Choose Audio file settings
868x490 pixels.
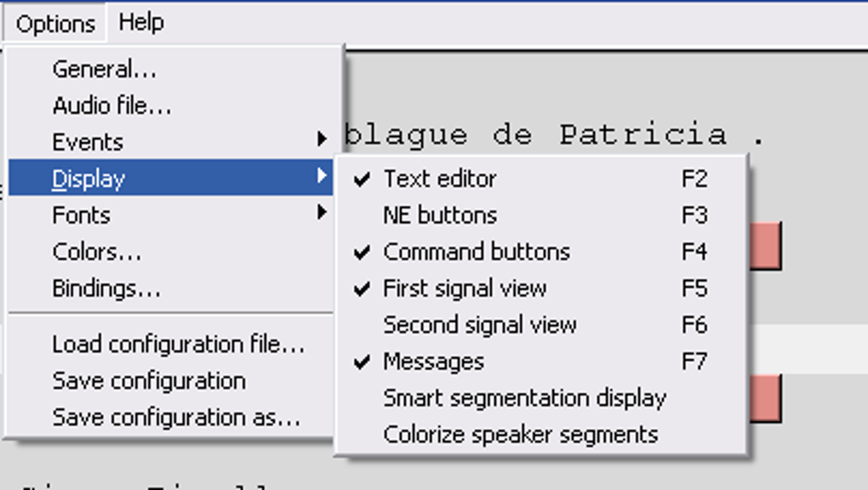[x=111, y=105]
